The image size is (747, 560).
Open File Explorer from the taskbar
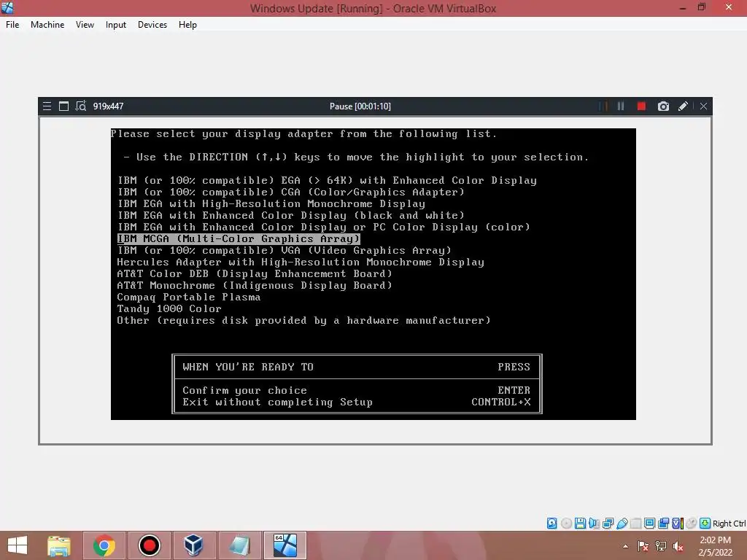tap(59, 545)
